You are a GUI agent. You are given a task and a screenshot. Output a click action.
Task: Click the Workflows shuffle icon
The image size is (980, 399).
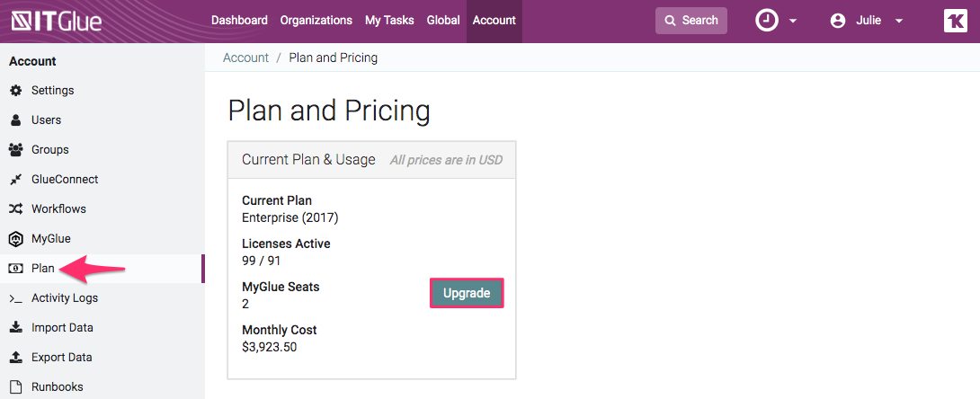[x=16, y=209]
